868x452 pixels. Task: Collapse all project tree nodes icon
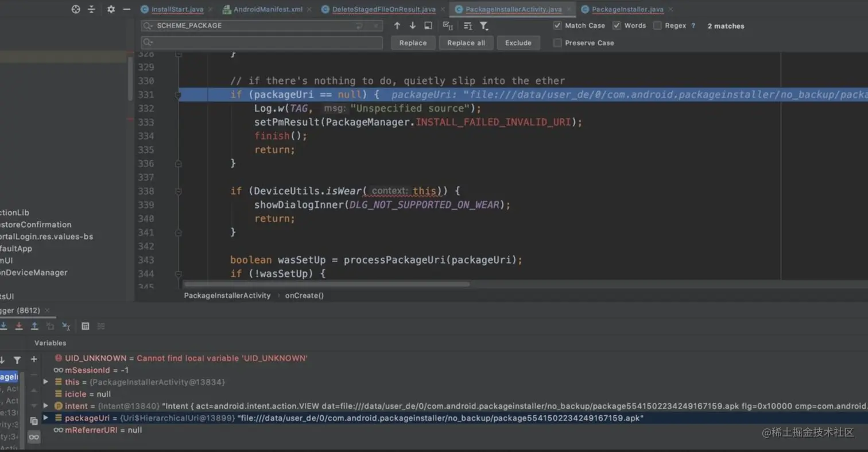tap(92, 9)
